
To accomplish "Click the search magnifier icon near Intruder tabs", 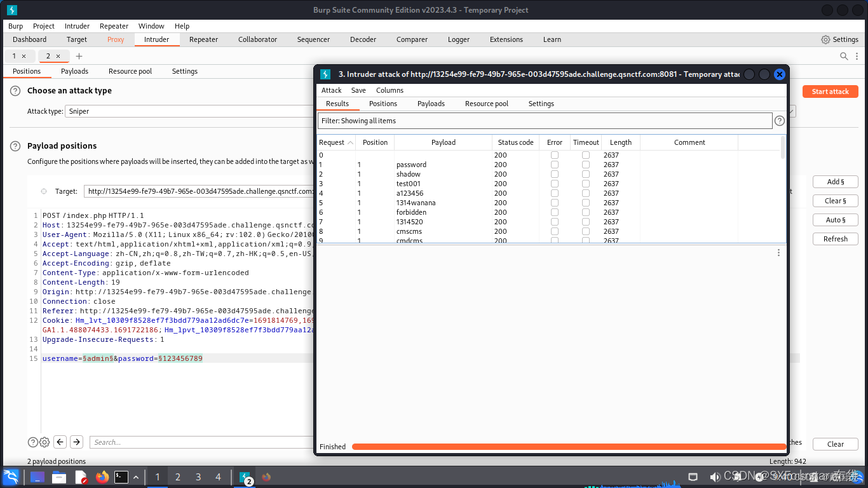I will pyautogui.click(x=844, y=56).
